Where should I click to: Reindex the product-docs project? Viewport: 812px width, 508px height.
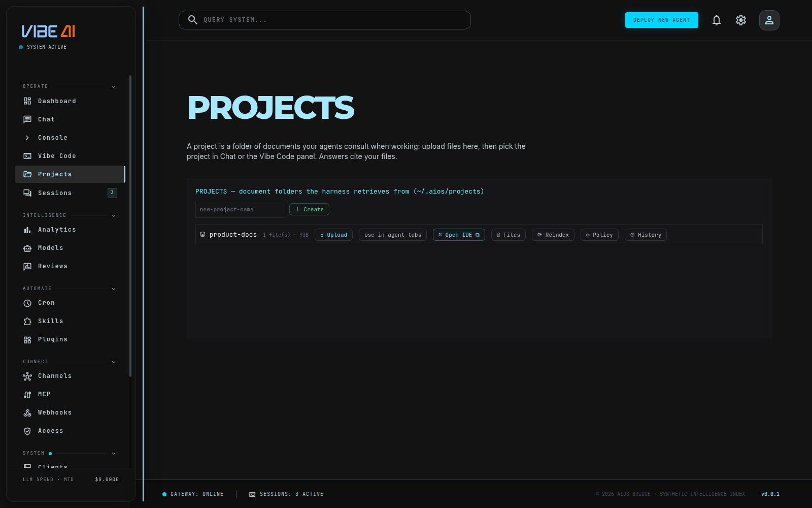553,235
